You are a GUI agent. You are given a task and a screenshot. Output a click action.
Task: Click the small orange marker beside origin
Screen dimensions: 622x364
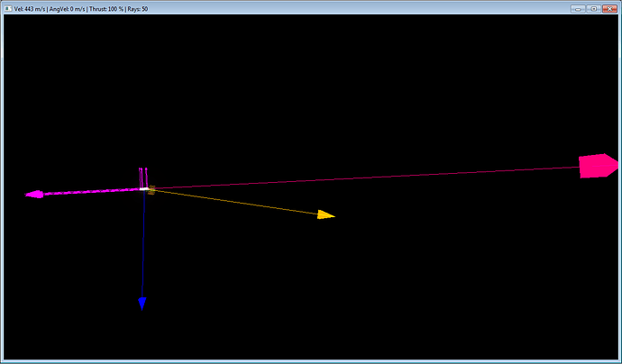(x=151, y=190)
